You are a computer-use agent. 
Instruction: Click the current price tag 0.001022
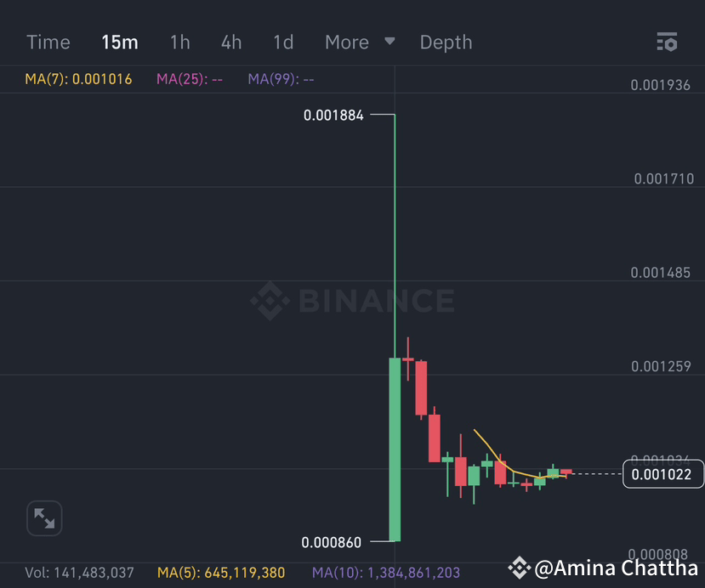pos(662,474)
